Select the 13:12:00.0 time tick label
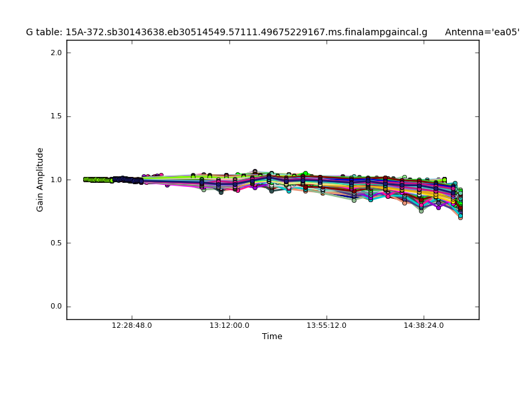Image resolution: width=532 pixels, height=399 pixels. pyautogui.click(x=229, y=326)
